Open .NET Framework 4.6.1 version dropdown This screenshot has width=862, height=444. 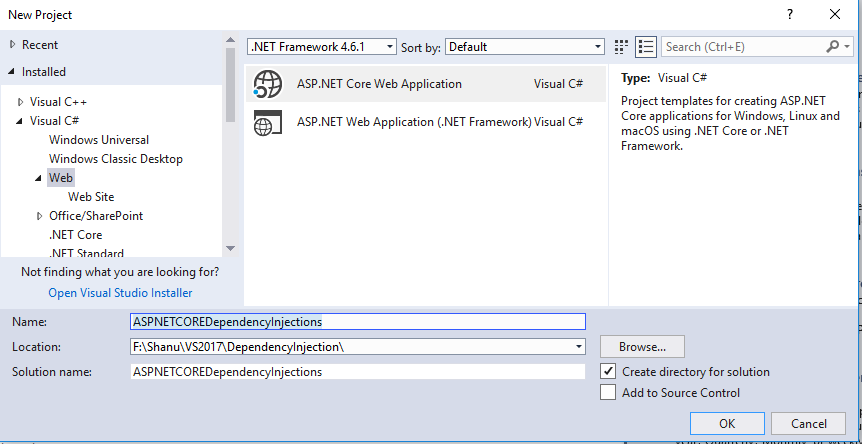(322, 47)
